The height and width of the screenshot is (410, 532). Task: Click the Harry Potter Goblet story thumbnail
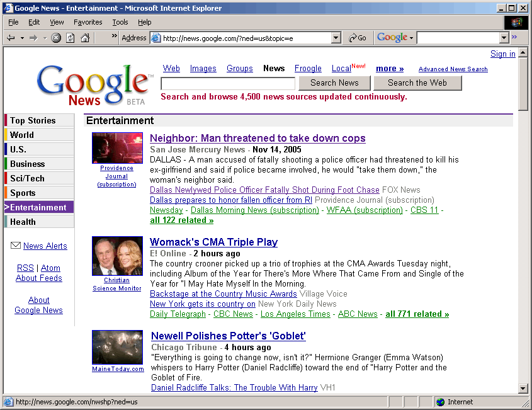tap(117, 347)
